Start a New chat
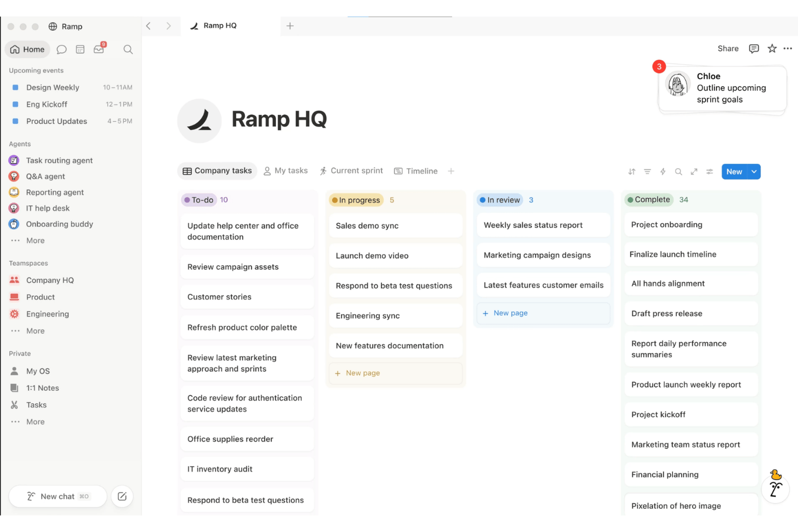The width and height of the screenshot is (798, 532). (x=58, y=496)
